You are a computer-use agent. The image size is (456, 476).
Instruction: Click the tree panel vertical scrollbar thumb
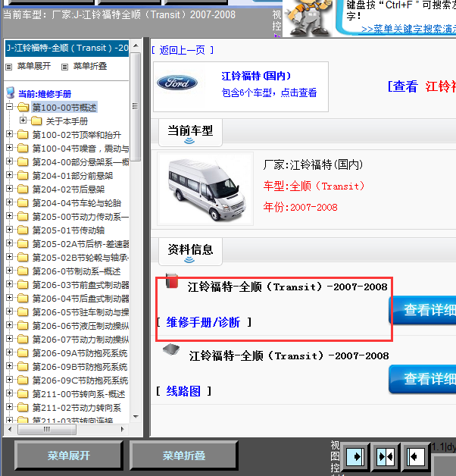pos(136,106)
